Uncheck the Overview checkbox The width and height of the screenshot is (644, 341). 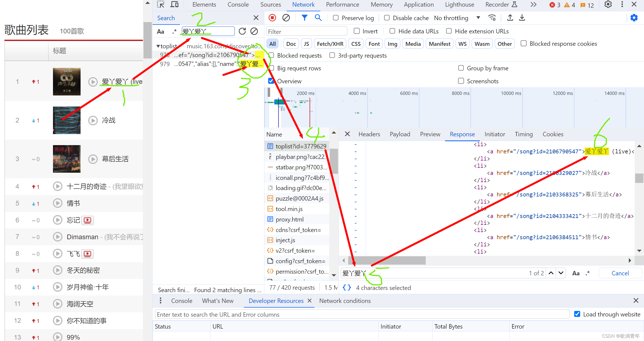[271, 81]
